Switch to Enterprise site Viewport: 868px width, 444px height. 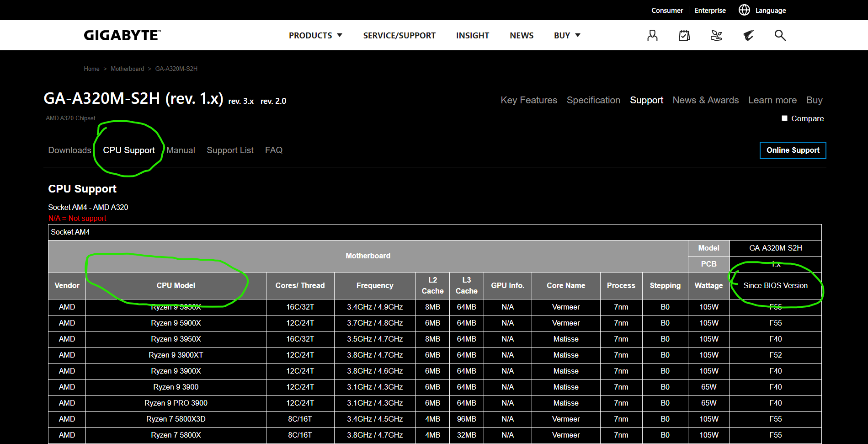point(710,10)
